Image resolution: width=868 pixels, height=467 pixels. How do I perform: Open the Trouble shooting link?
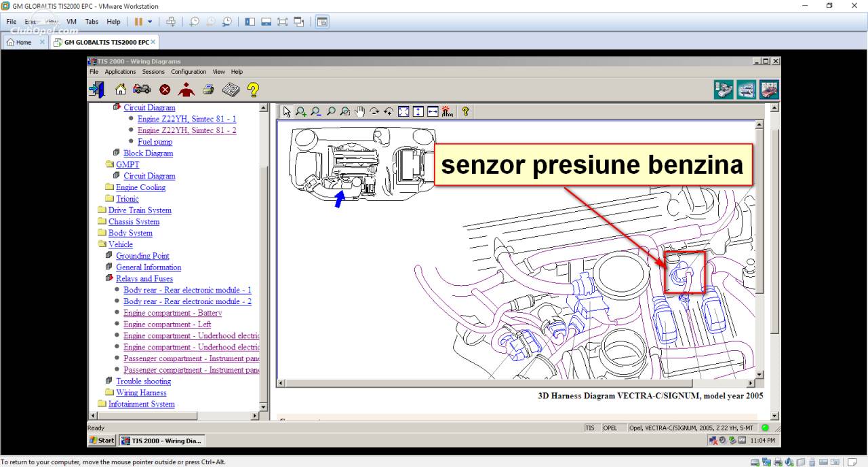[x=143, y=381]
